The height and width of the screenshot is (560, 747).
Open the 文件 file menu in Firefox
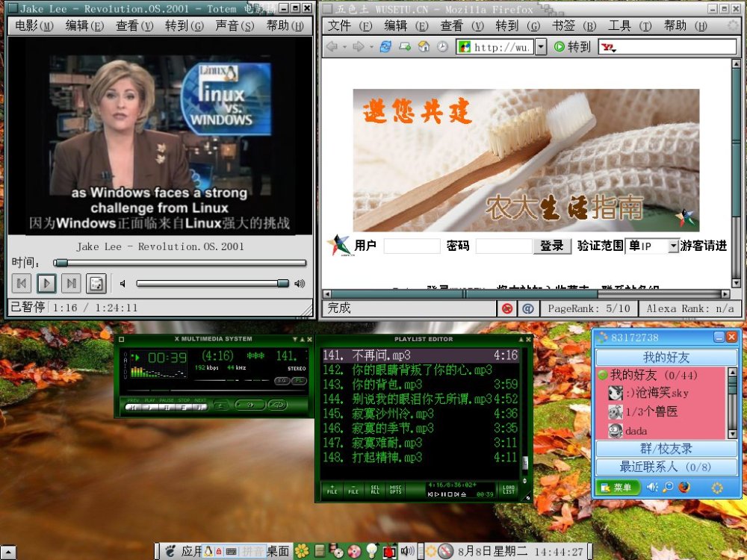tap(350, 25)
